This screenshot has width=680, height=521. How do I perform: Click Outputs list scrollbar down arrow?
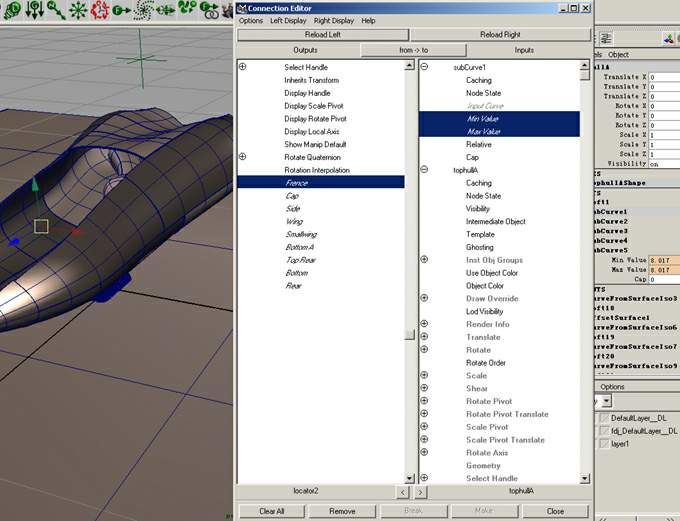tap(409, 478)
